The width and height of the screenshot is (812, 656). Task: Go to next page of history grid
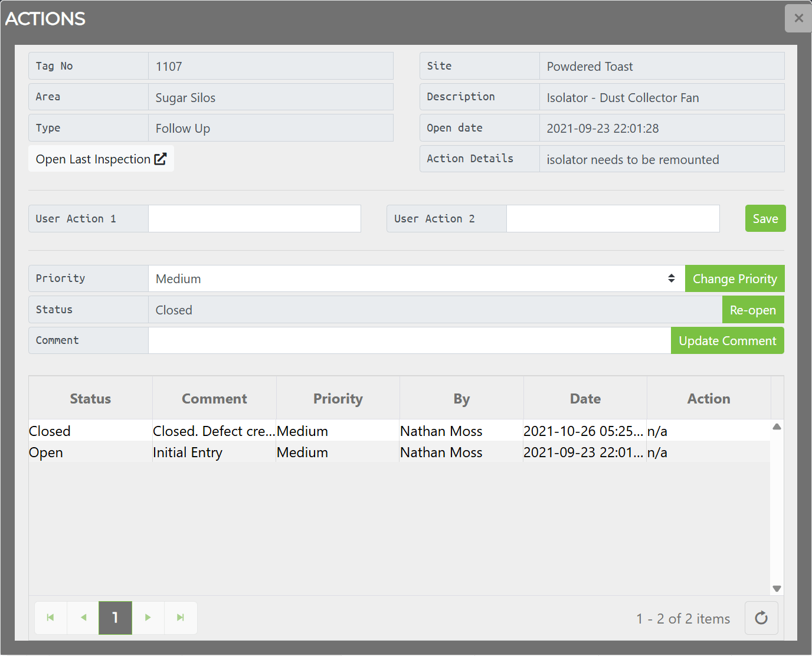point(148,618)
